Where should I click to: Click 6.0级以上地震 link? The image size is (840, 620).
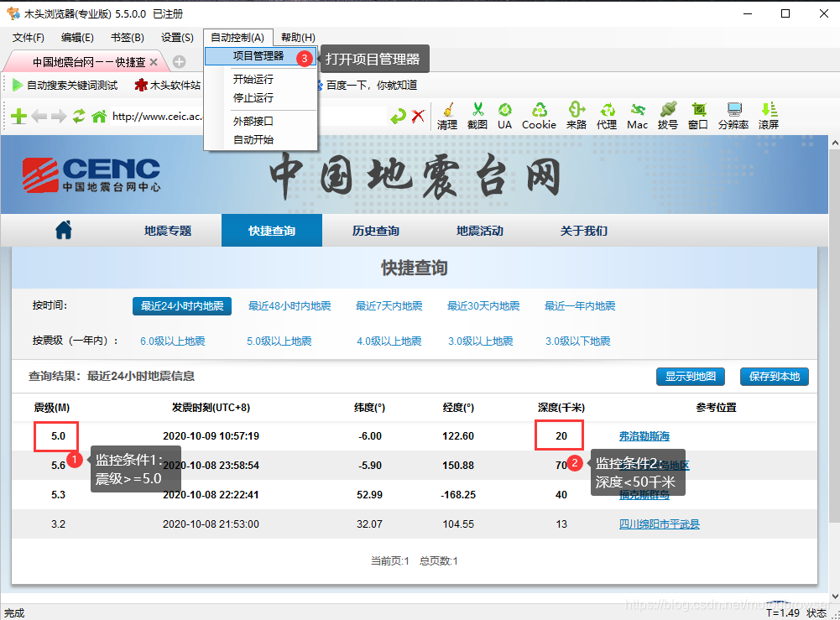pyautogui.click(x=173, y=341)
